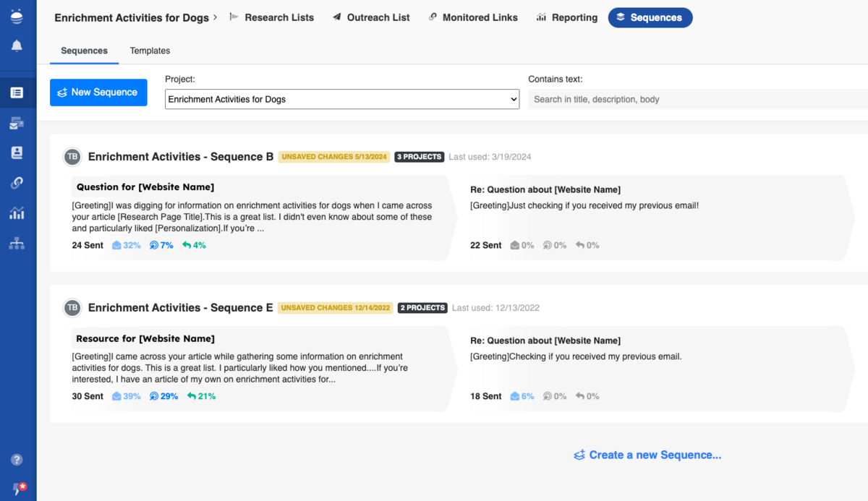The image size is (868, 501).
Task: Switch to the Templates tab
Action: click(x=150, y=51)
